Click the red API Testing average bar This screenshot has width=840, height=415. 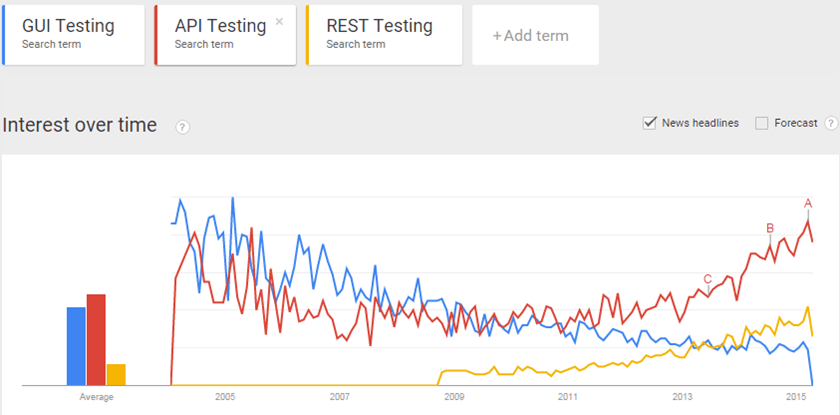pyautogui.click(x=96, y=339)
